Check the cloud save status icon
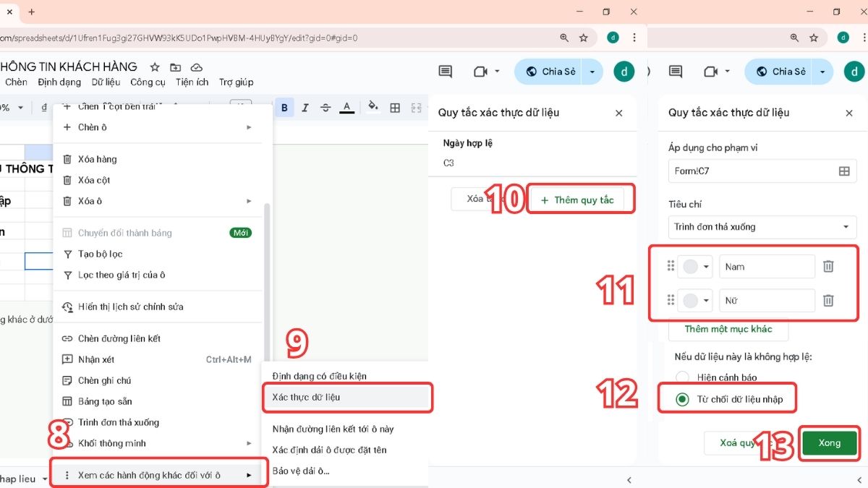868x488 pixels. point(196,67)
